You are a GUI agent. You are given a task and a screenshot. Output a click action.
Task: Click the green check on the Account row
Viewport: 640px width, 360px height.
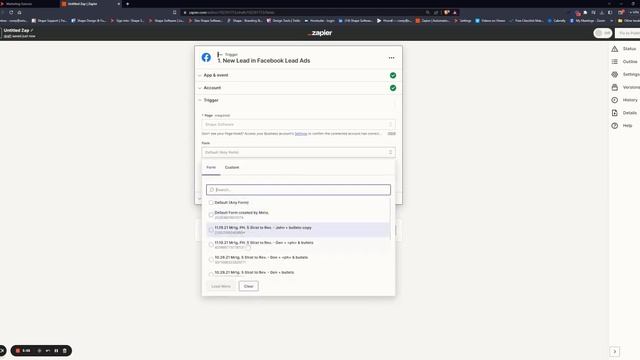point(393,88)
